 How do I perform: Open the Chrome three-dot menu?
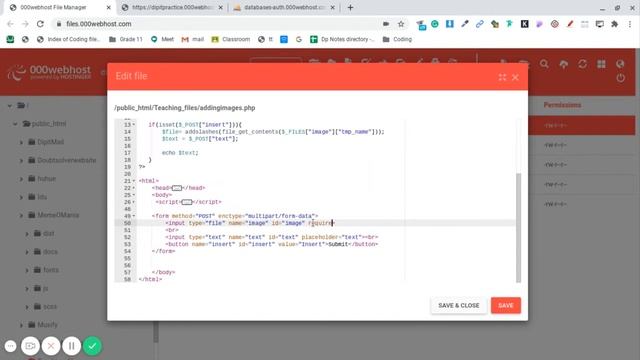coord(630,24)
